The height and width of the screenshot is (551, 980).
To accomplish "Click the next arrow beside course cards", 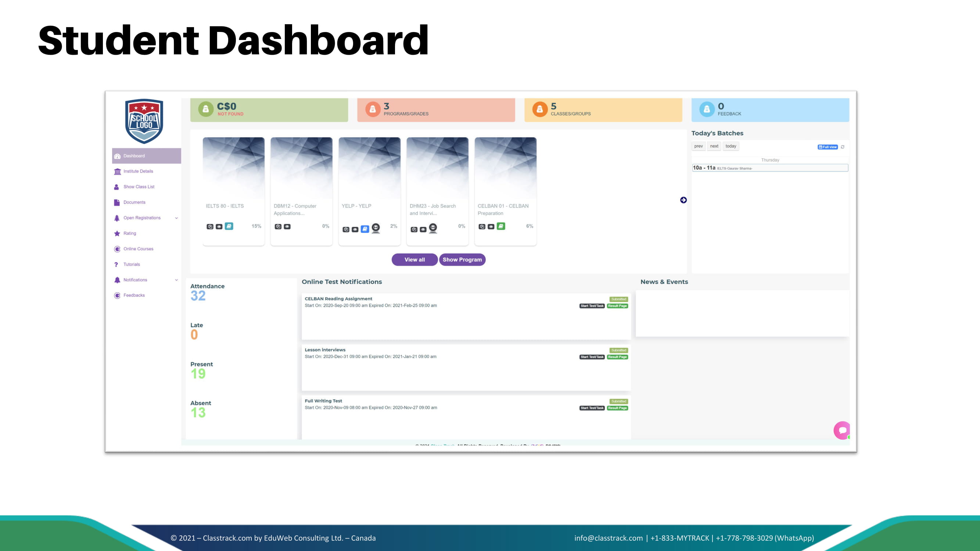I will point(683,200).
